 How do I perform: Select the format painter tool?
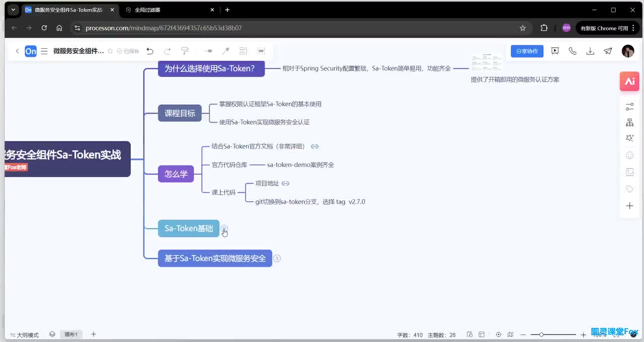[185, 51]
